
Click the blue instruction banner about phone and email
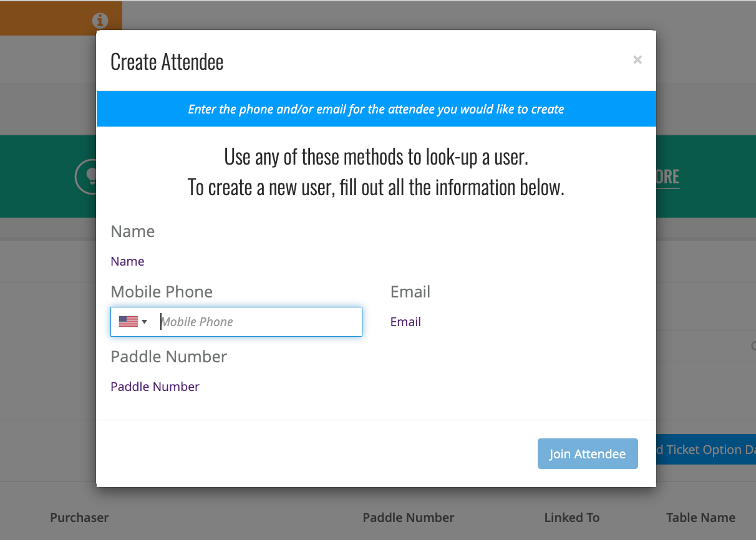tap(376, 109)
